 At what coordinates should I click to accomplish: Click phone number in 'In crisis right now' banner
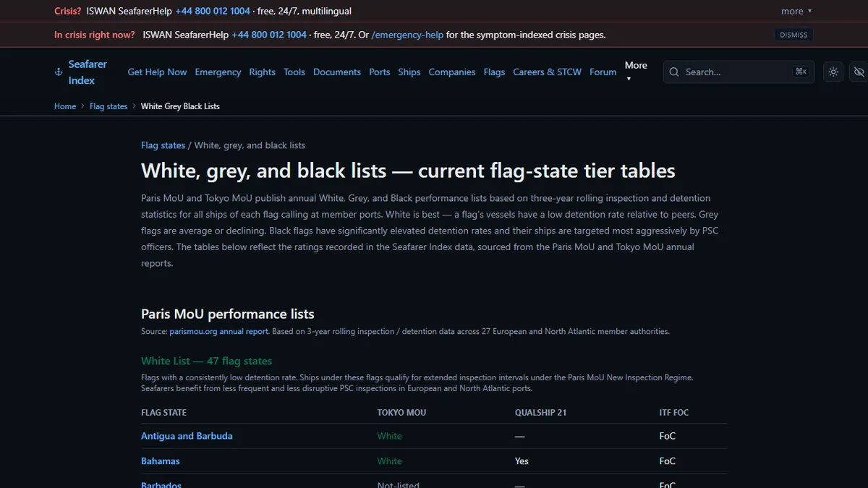point(269,35)
